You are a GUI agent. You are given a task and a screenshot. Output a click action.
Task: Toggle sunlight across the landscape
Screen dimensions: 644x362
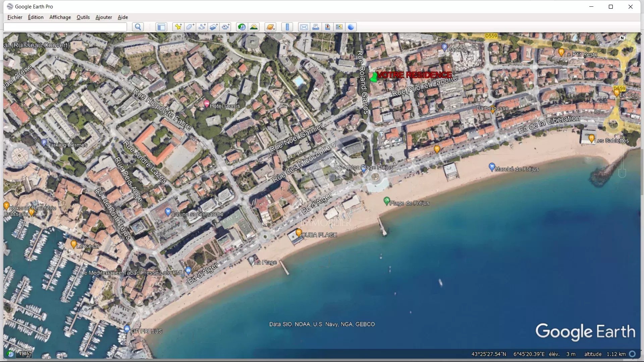point(254,27)
